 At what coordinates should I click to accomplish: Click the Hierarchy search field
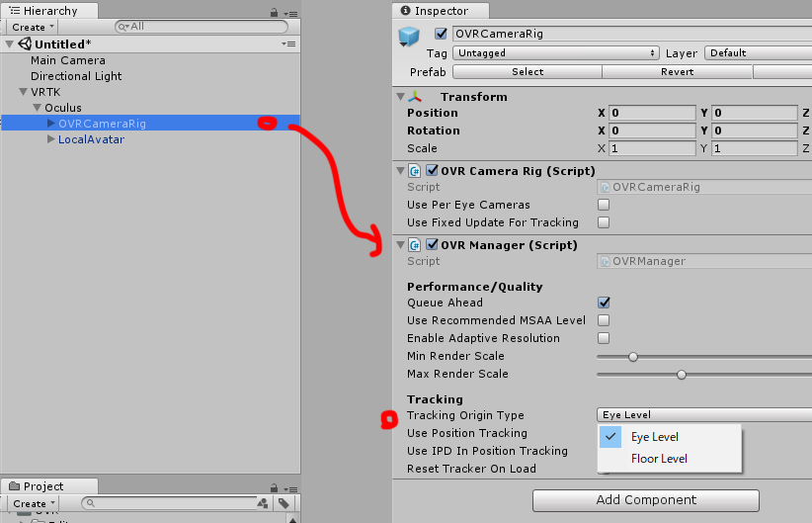click(x=202, y=27)
